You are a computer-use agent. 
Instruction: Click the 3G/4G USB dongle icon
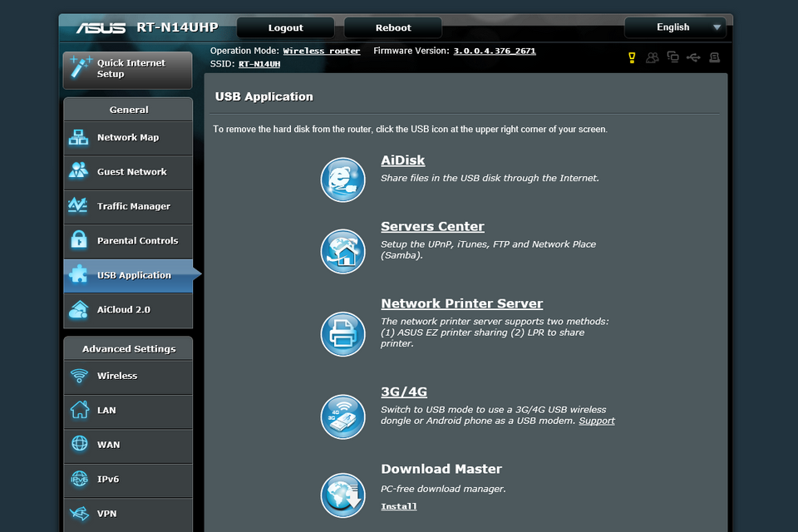[x=342, y=416]
